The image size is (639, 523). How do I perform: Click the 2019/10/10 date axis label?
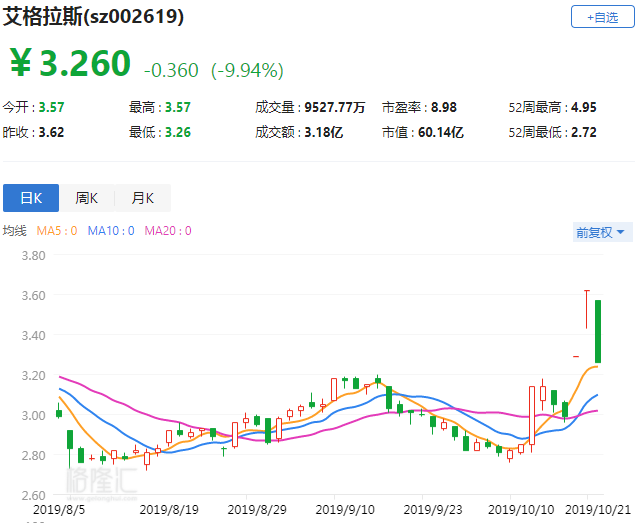[x=521, y=510]
